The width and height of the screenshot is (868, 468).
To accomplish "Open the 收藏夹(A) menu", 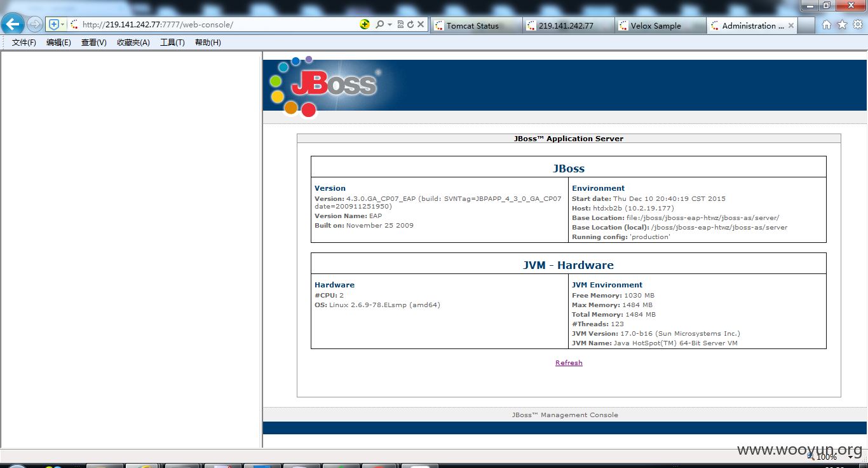I will pos(133,43).
